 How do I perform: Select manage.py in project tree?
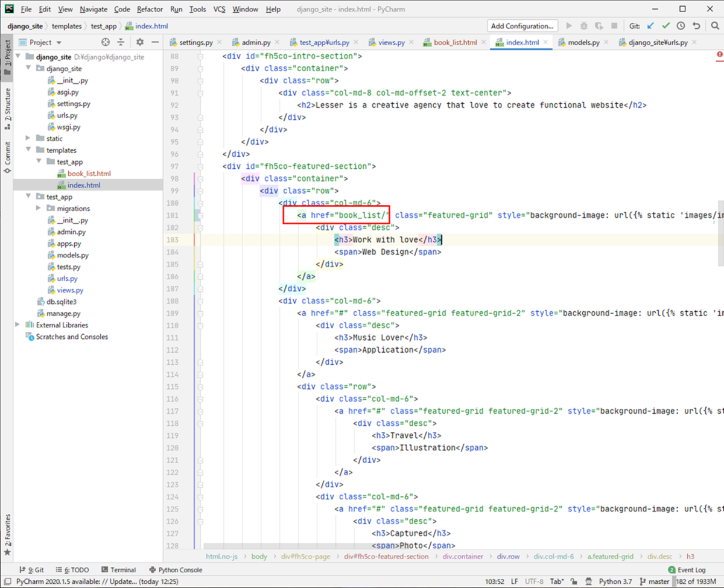(63, 314)
